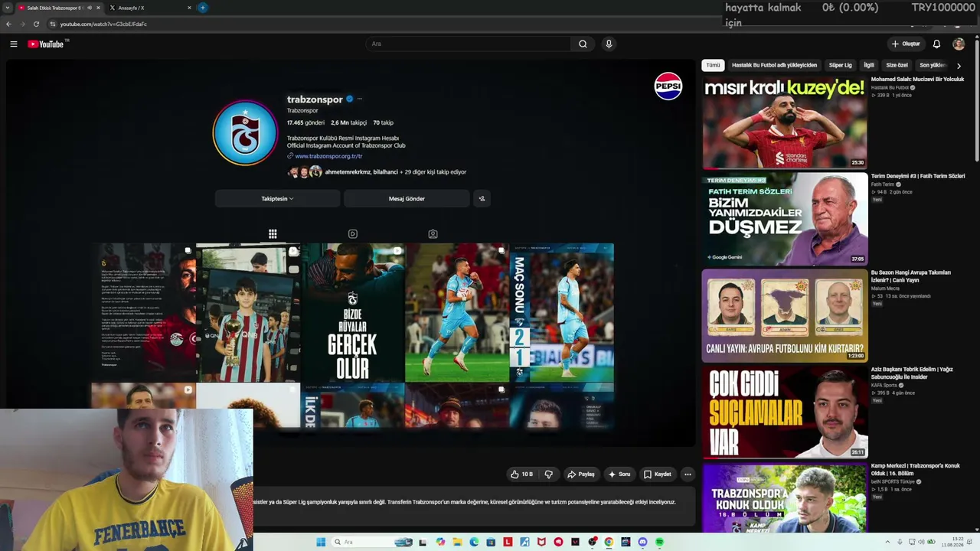Reload the current page
Screen dimensions: 980x551
point(36,24)
